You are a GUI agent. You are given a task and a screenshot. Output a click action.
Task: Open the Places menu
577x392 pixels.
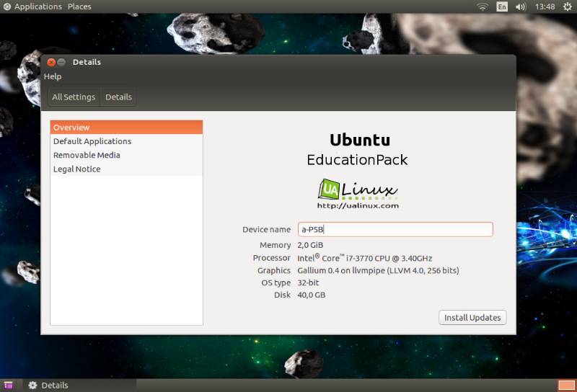pyautogui.click(x=79, y=6)
